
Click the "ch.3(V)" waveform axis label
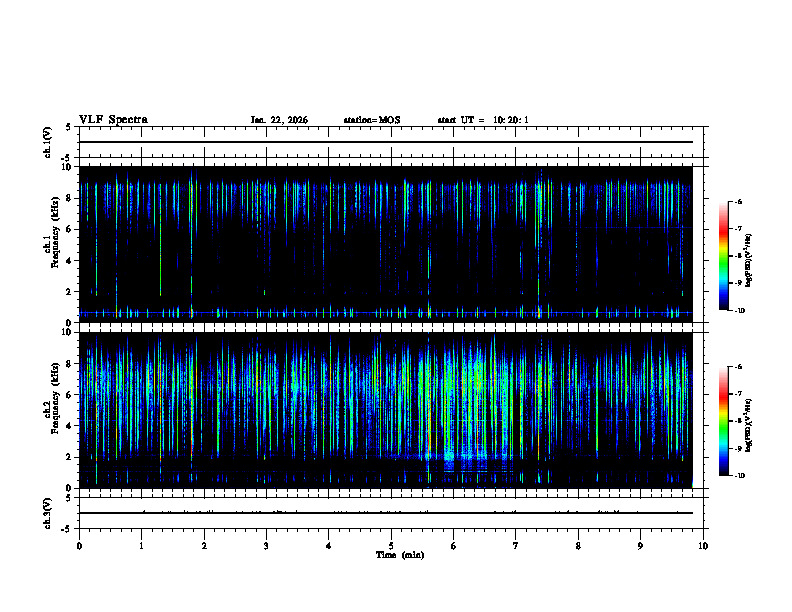point(47,513)
